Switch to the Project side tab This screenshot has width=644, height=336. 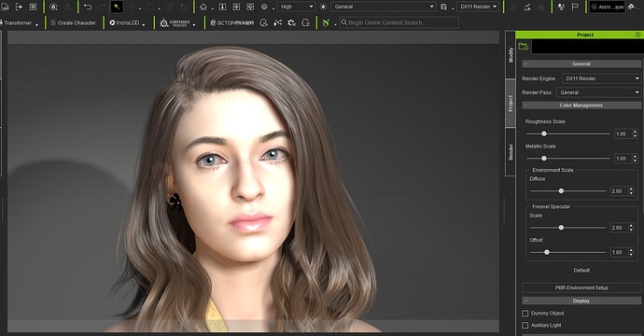(x=511, y=103)
